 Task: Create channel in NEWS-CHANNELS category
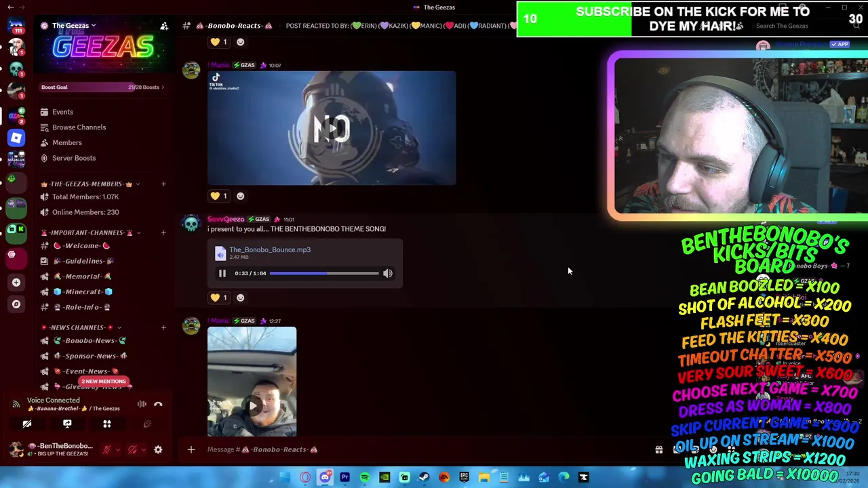point(163,327)
